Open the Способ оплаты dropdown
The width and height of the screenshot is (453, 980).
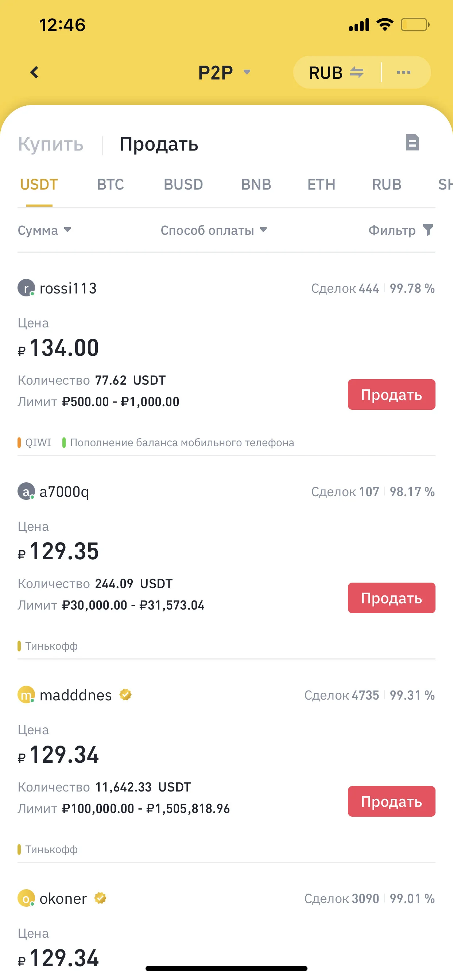[214, 230]
